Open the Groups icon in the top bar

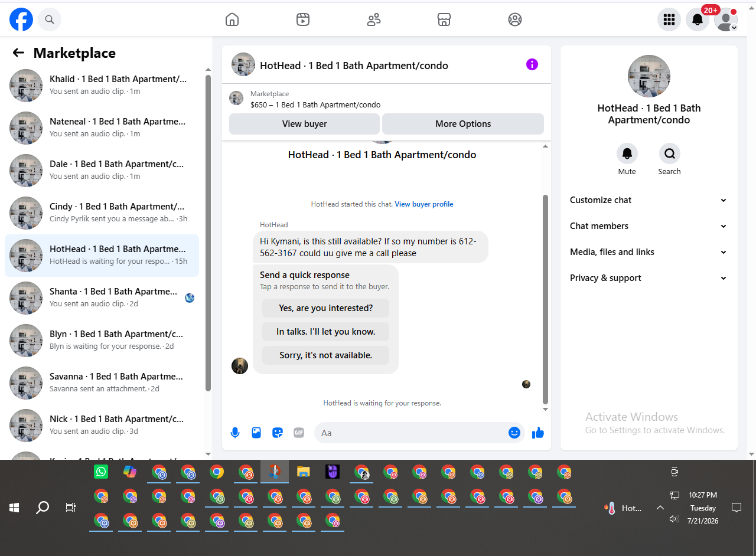[515, 19]
